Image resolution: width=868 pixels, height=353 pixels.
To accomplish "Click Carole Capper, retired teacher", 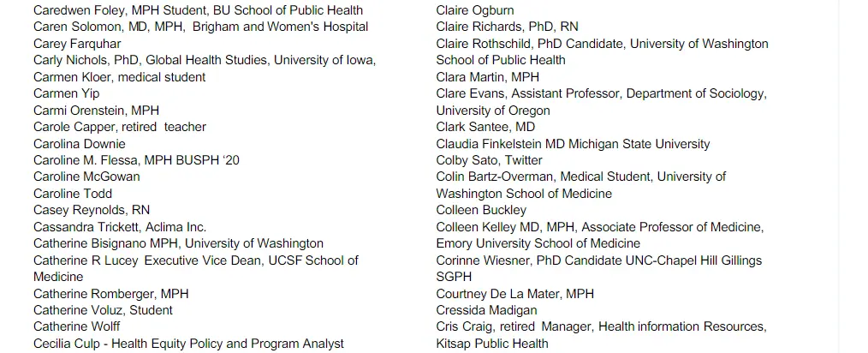I will tap(119, 127).
